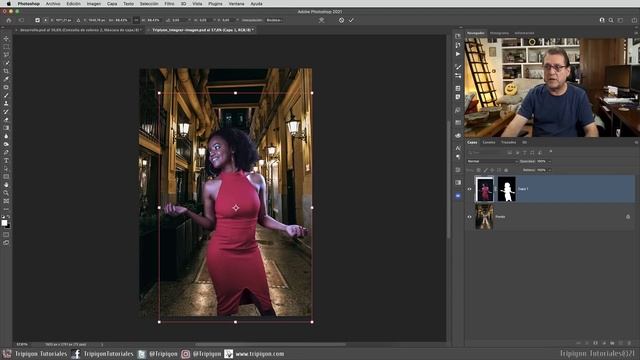
Task: Click the background color swatch
Action: point(8,226)
